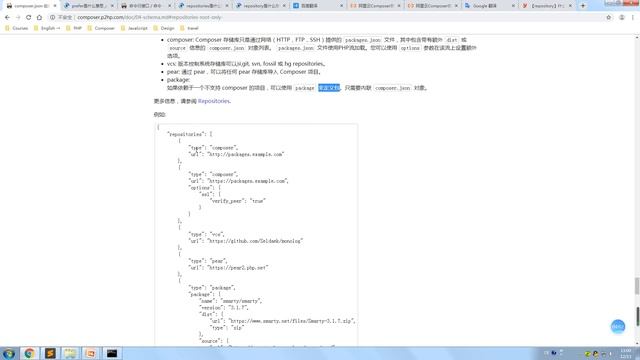This screenshot has width=640, height=360.
Task: Open the file explorer taskbar icon
Action: [x=70, y=353]
